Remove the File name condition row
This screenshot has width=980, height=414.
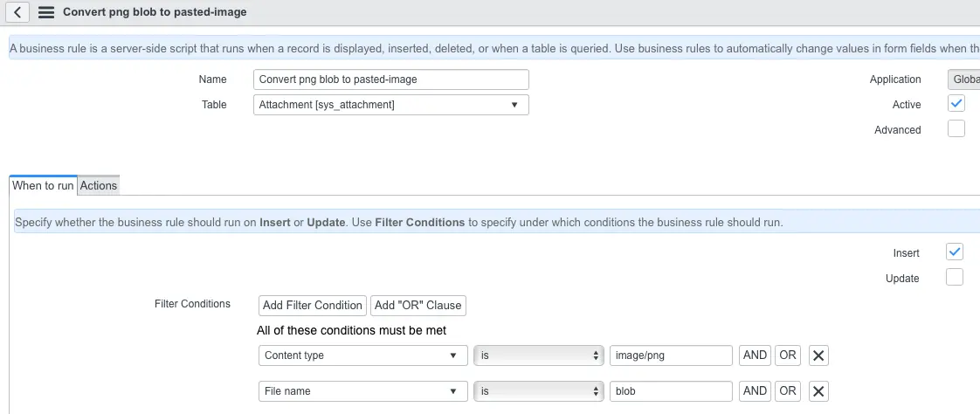tap(818, 391)
